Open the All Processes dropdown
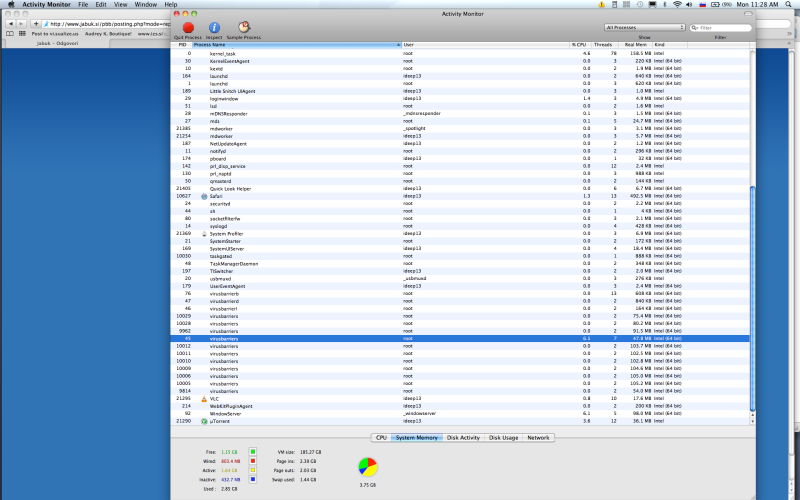Viewport: 800px width, 500px height. click(644, 28)
